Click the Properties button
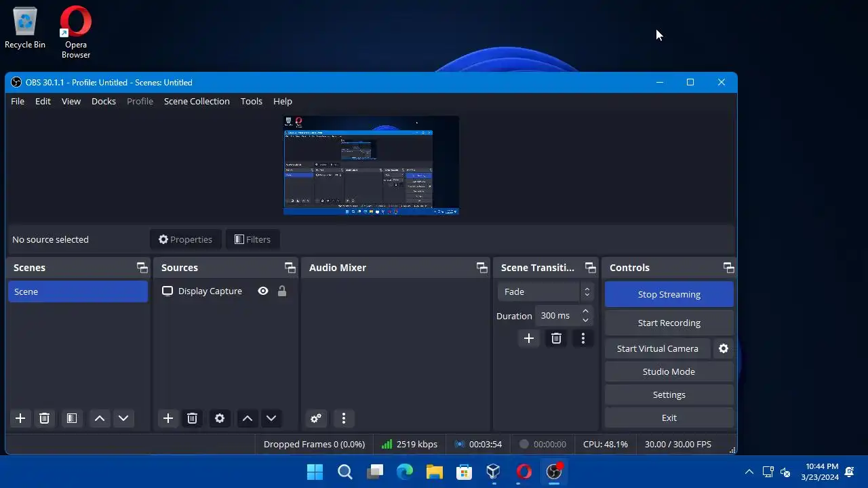The height and width of the screenshot is (488, 868). 185,239
